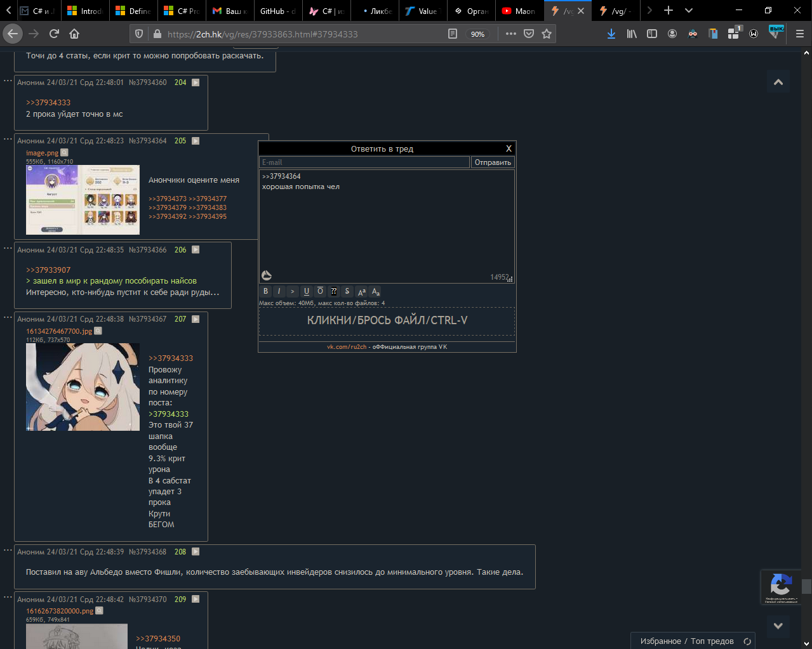Open the dots menu of post 206

click(x=8, y=248)
